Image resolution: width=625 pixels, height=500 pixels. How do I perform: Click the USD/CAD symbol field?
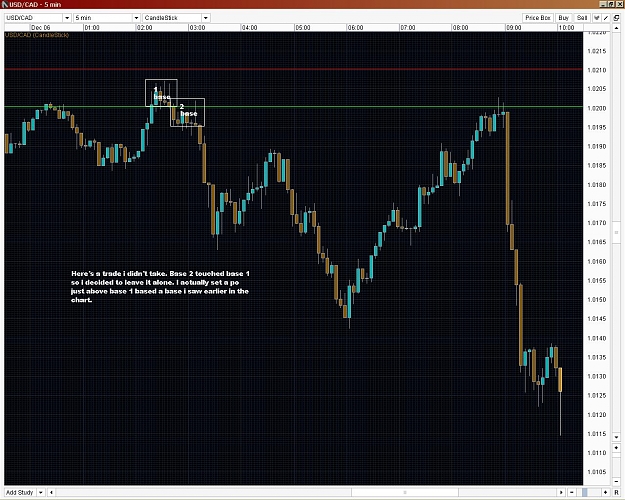coord(33,18)
